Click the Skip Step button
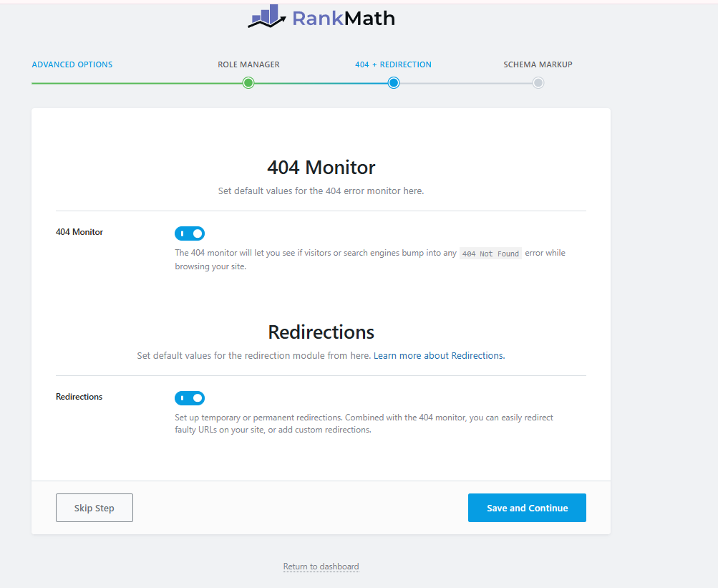The image size is (718, 588). tap(94, 508)
